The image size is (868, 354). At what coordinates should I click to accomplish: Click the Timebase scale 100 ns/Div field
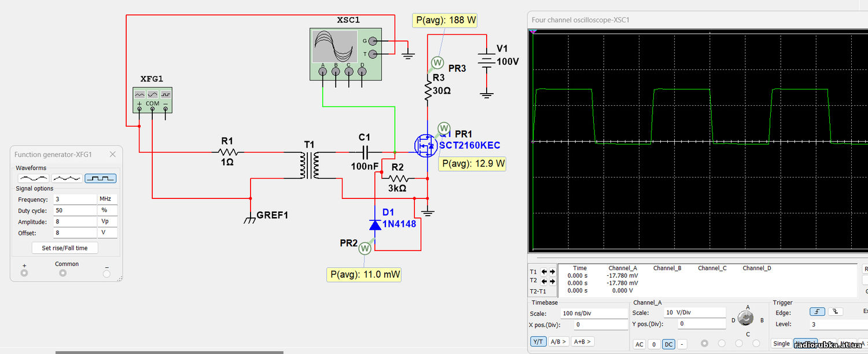pyautogui.click(x=594, y=313)
